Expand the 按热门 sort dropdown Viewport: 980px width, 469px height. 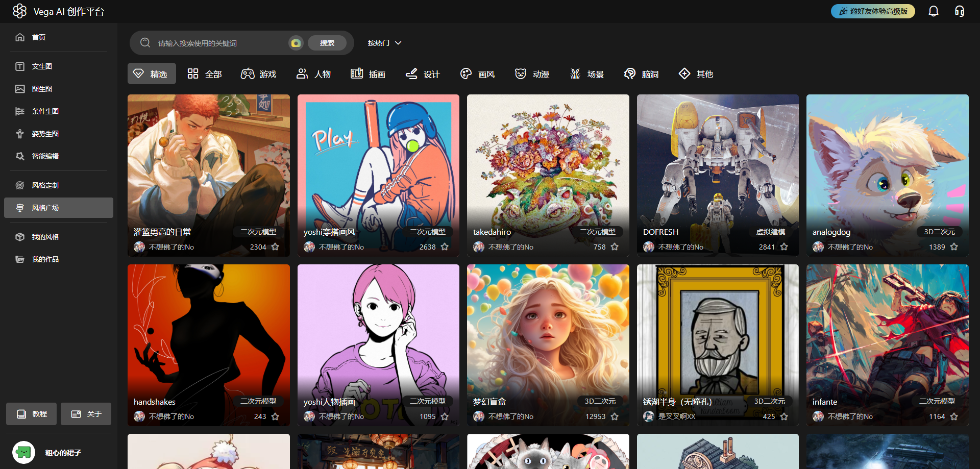click(384, 43)
